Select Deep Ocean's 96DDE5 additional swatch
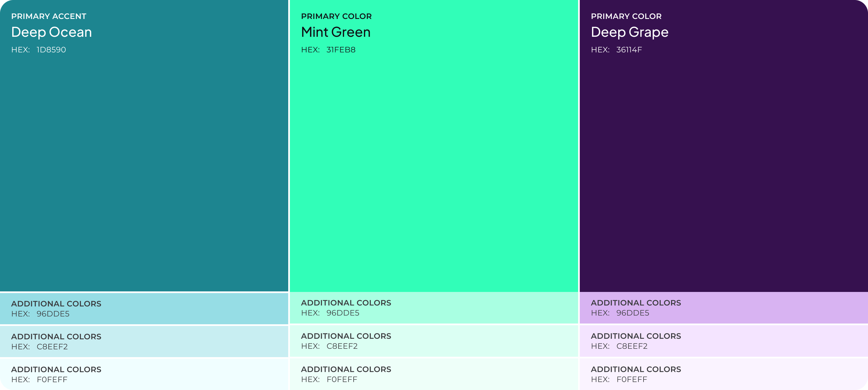The image size is (868, 390). [x=144, y=309]
